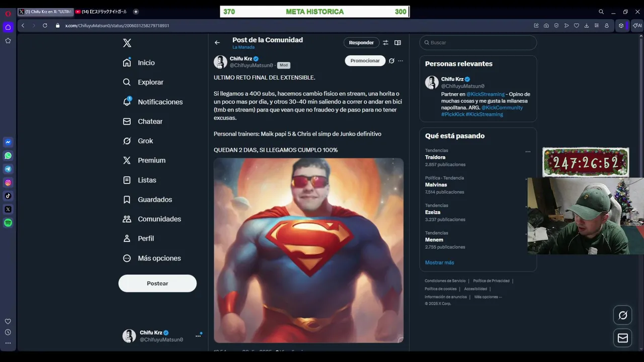Open TikTok in the Opera sidebar

pos(8,196)
